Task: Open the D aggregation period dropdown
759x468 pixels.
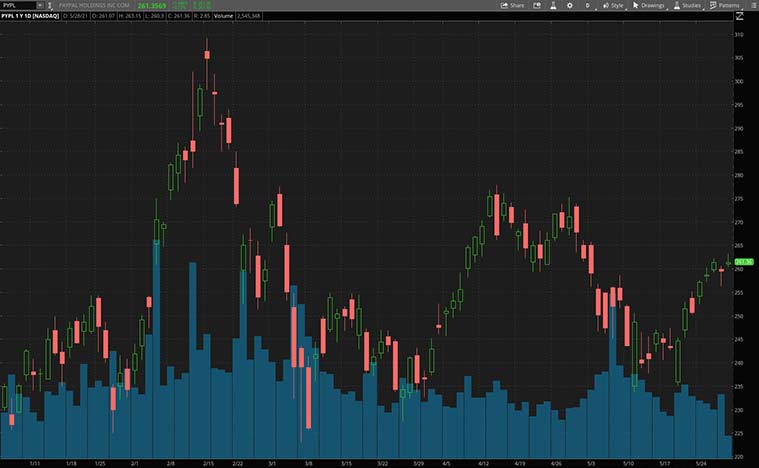Action: pos(587,5)
